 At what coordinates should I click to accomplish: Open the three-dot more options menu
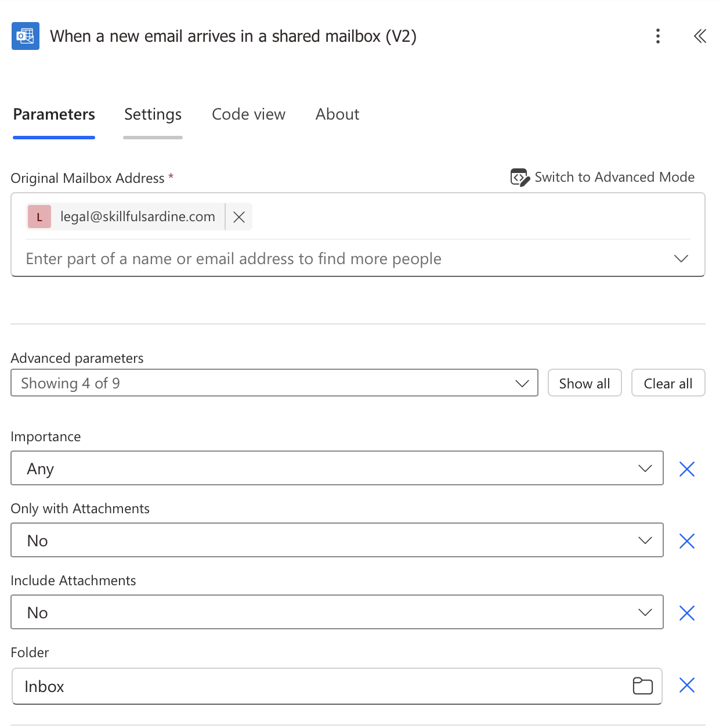click(x=657, y=36)
